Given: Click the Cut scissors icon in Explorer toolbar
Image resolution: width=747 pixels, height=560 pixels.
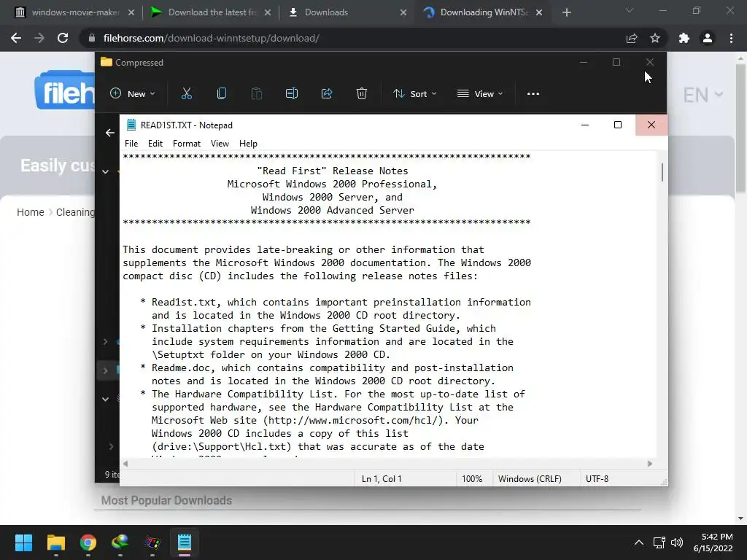Looking at the screenshot, I should pos(186,94).
